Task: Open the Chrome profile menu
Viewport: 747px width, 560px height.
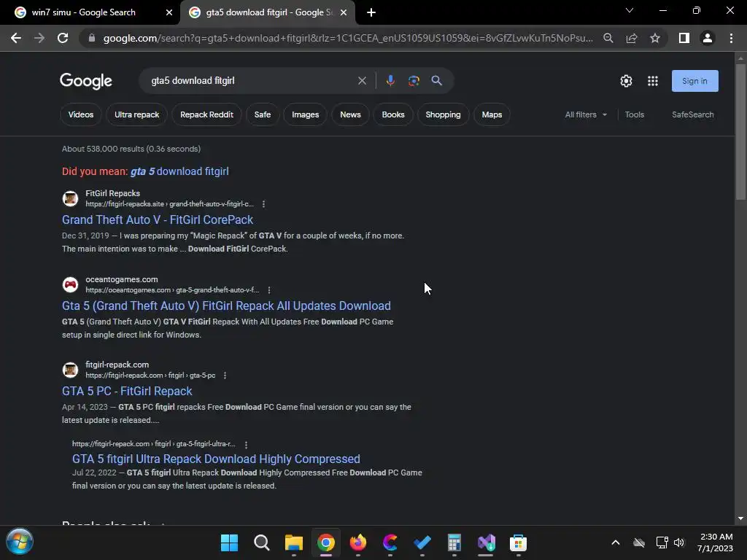Action: [x=708, y=38]
